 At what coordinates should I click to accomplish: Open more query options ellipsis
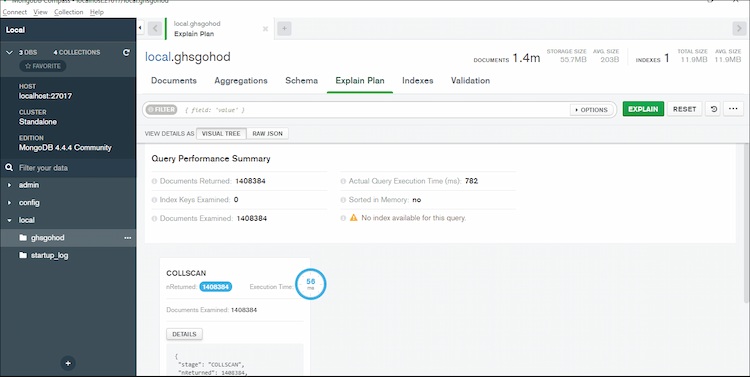733,109
